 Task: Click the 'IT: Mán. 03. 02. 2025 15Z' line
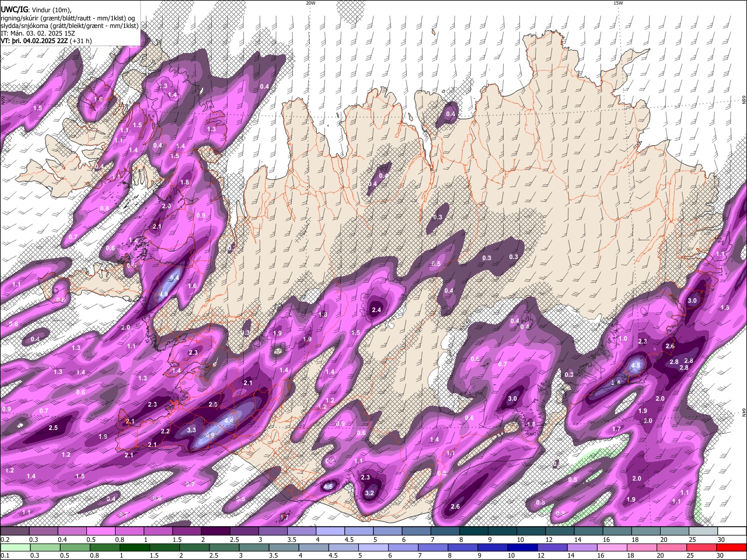(x=37, y=33)
